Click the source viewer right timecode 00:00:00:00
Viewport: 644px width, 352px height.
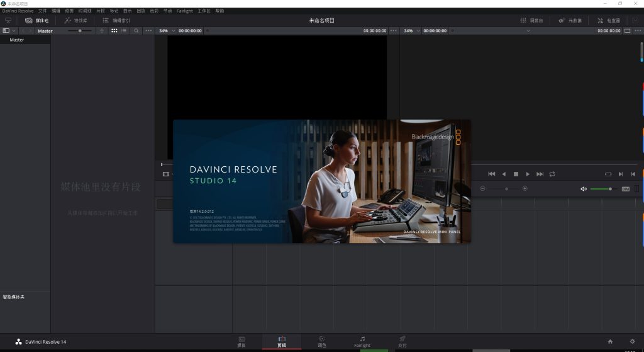375,31
